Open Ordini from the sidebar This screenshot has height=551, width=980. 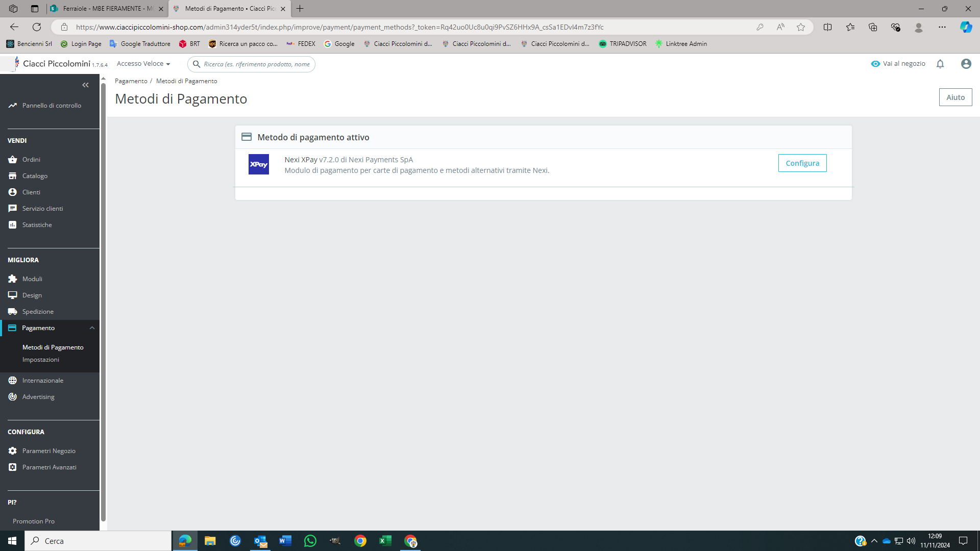point(31,160)
